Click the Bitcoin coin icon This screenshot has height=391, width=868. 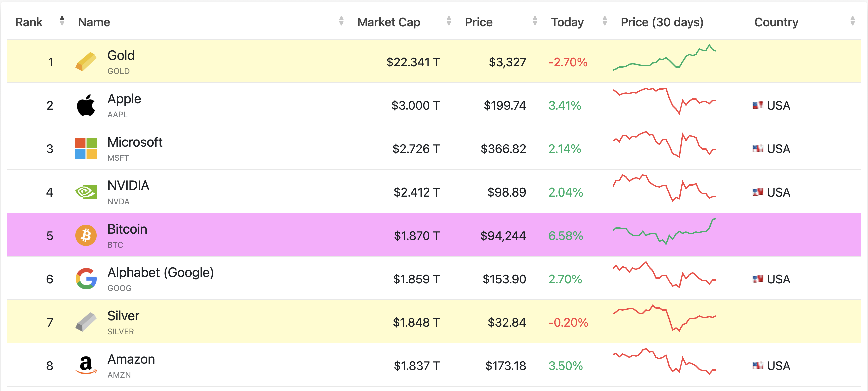click(x=86, y=235)
